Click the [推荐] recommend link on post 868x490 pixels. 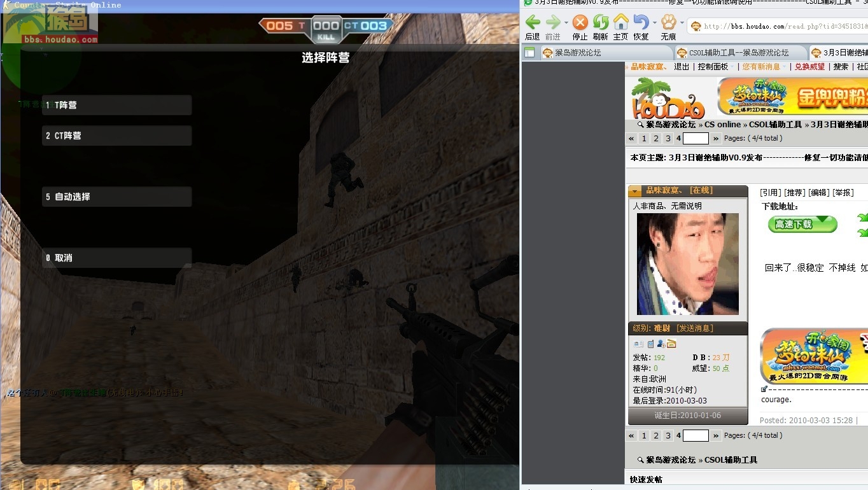(x=794, y=192)
